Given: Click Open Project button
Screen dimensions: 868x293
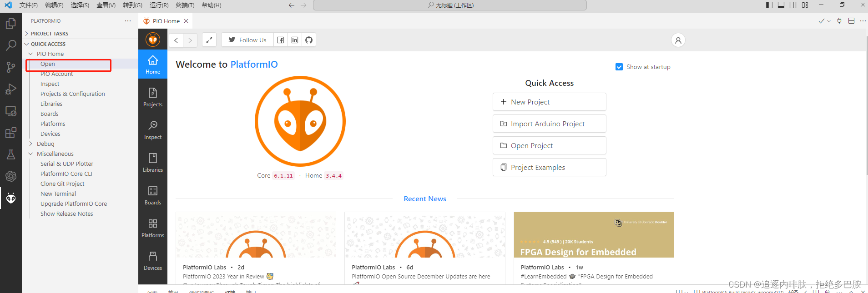Looking at the screenshot, I should [x=550, y=145].
